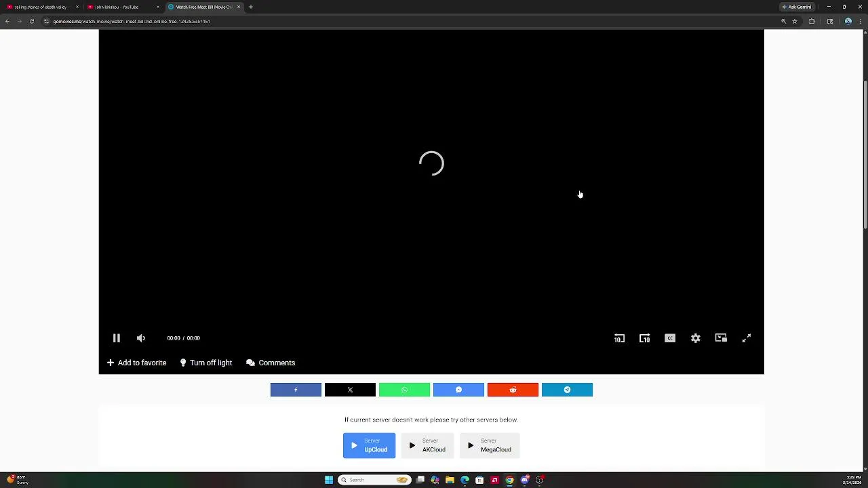The width and height of the screenshot is (868, 488).
Task: Click the page vertical scrollbar
Action: coord(865,156)
